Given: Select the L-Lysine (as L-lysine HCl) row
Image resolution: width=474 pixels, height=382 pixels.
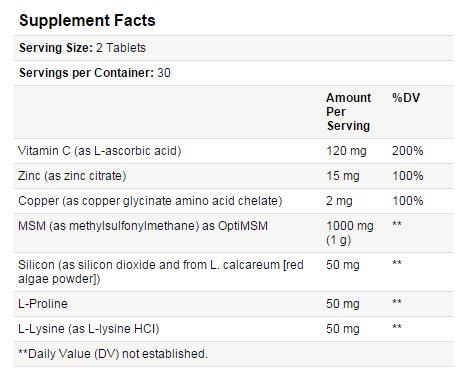Looking at the screenshot, I should point(233,329).
